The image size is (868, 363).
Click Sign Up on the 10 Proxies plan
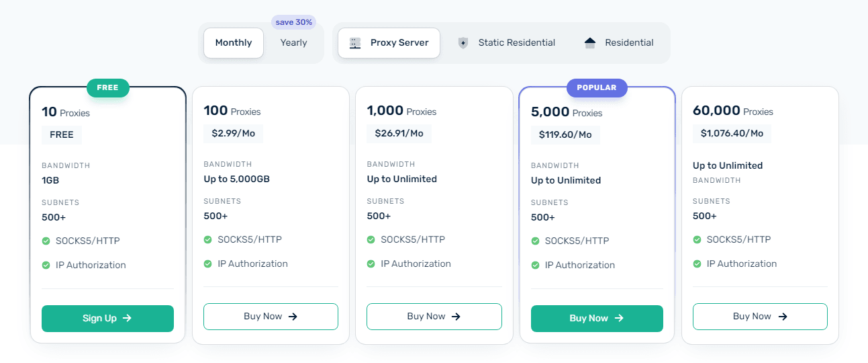(107, 319)
